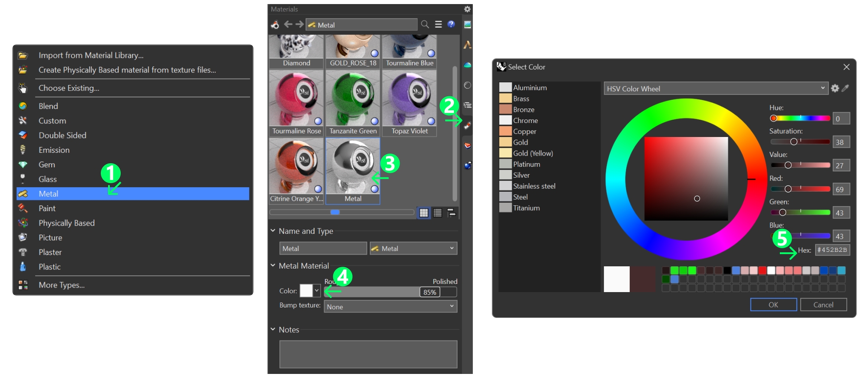The image size is (868, 378).
Task: Confirm color with OK button
Action: pos(774,305)
